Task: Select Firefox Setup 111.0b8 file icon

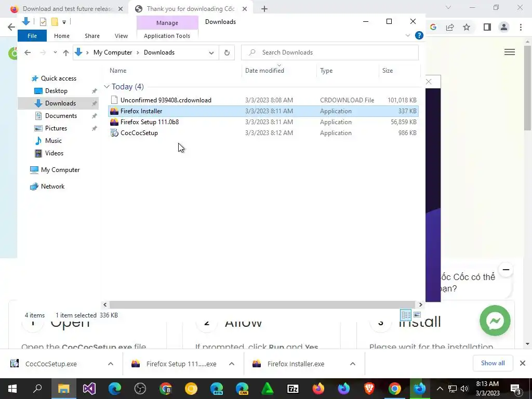Action: click(x=114, y=122)
